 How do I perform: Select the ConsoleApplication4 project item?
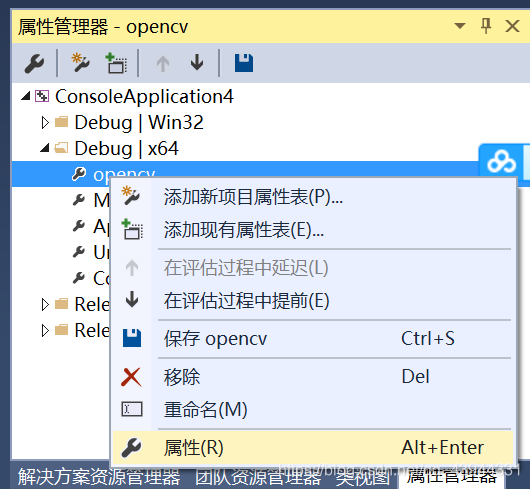pyautogui.click(x=144, y=97)
